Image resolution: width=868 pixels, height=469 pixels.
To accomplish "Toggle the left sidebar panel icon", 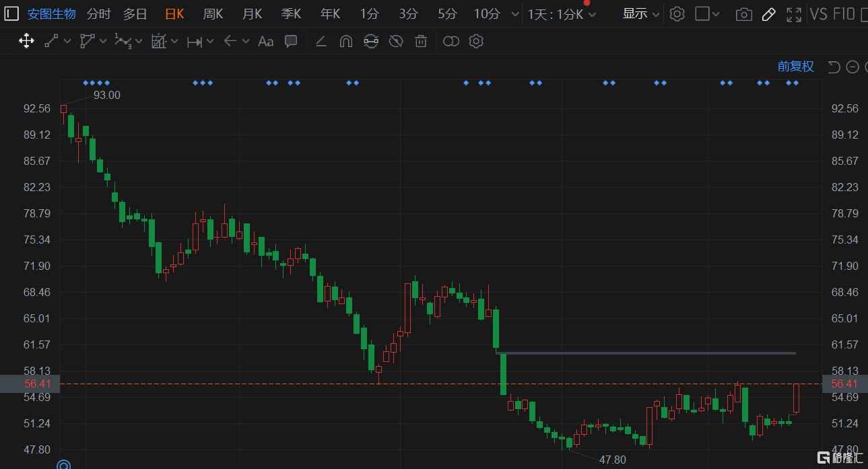I will [x=11, y=13].
